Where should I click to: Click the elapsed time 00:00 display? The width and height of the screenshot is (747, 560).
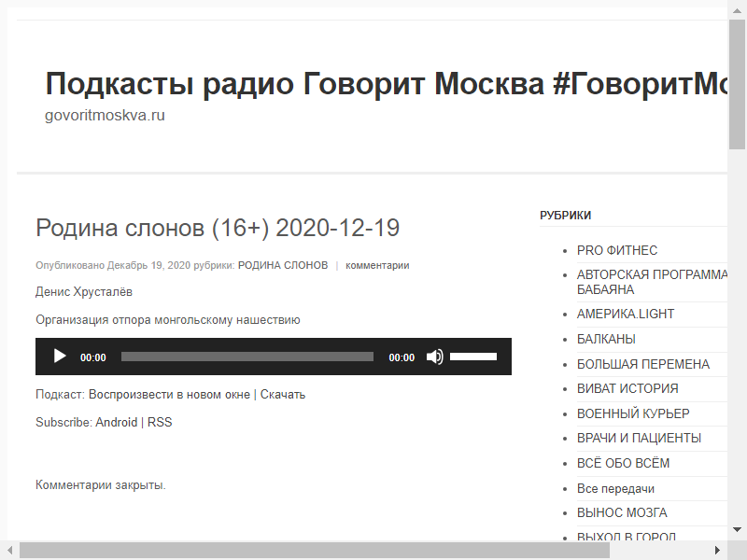click(x=92, y=357)
